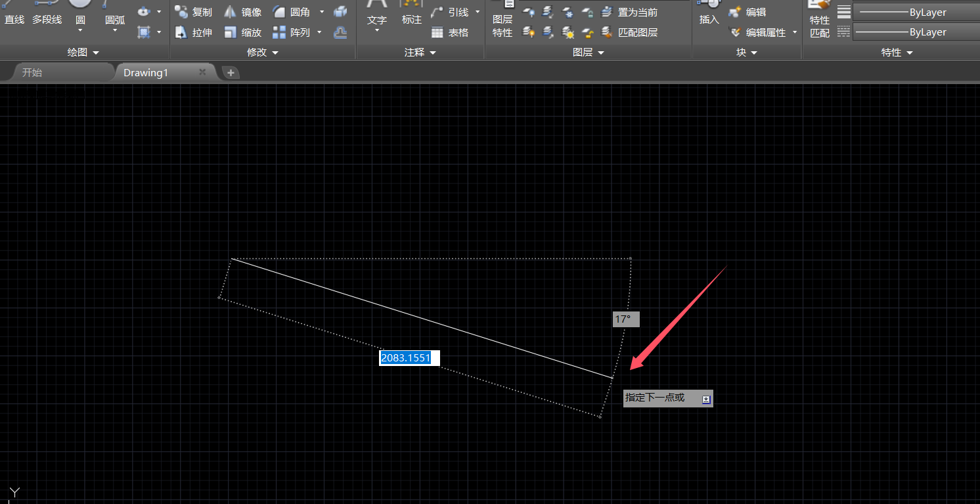Select the 多段线 (Polyline) tool
This screenshot has width=980, height=504.
coord(47,14)
